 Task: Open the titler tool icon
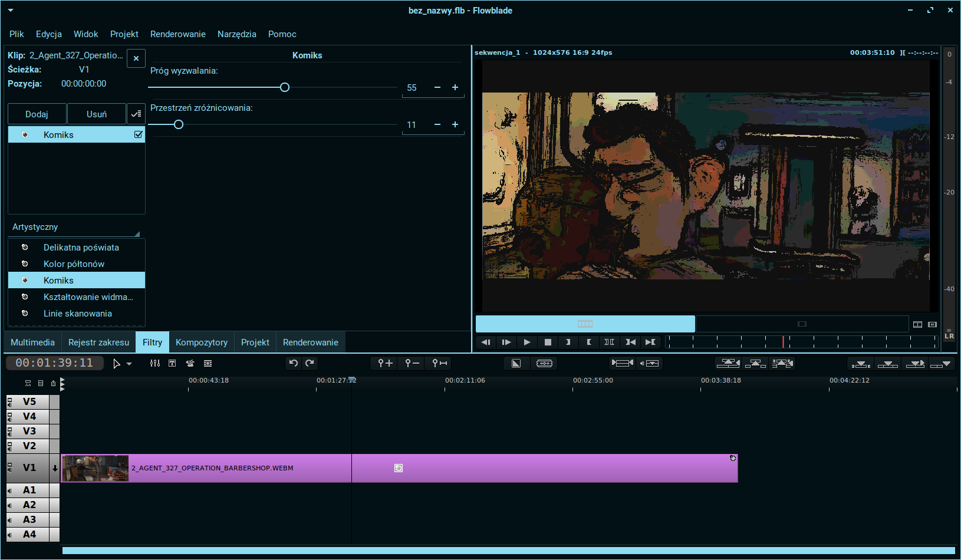(172, 363)
